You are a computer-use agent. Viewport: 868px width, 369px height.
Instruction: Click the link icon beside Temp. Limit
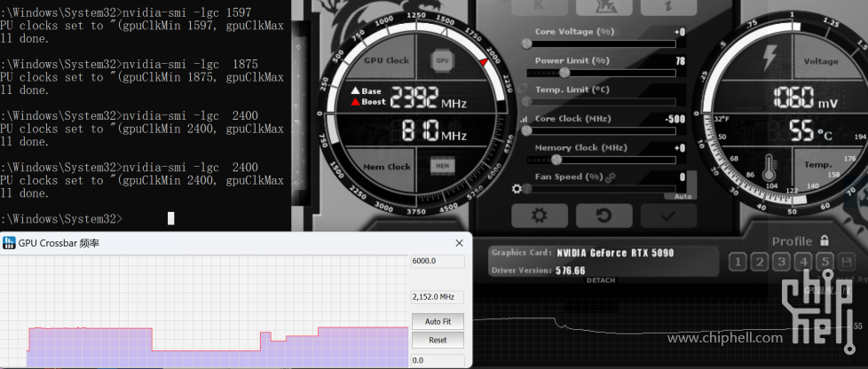524,89
